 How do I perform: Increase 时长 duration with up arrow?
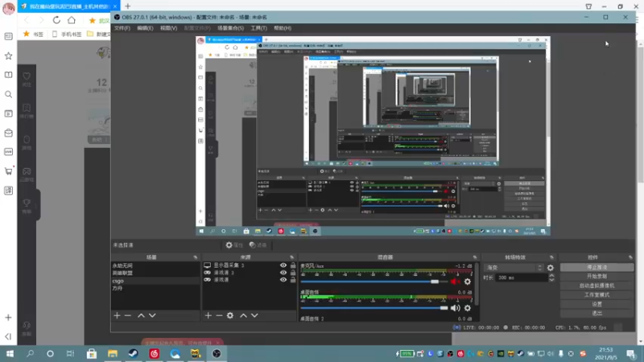point(551,275)
